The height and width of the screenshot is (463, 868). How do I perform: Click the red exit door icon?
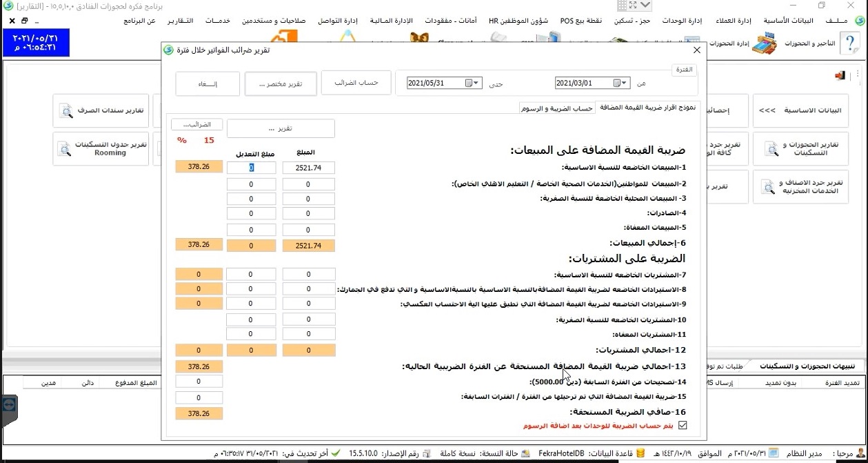pyautogui.click(x=840, y=75)
